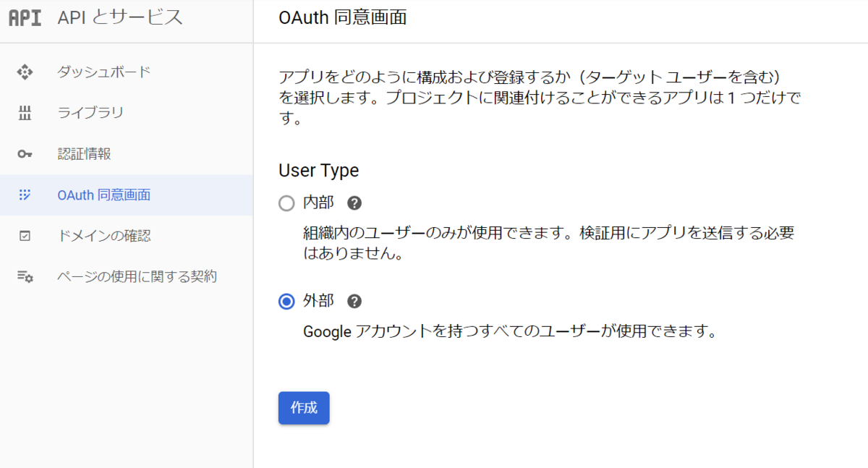Open help tooltip icon beside 内部
This screenshot has height=468, width=868.
(x=354, y=203)
